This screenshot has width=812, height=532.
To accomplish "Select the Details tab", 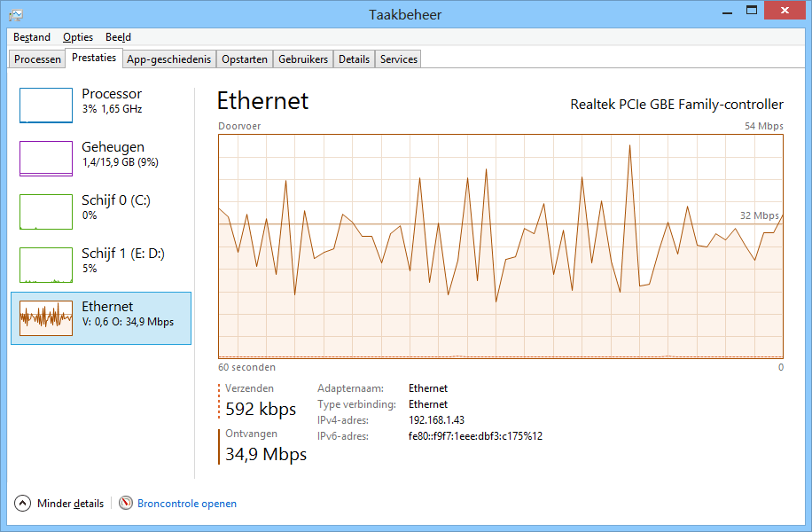I will coord(354,59).
